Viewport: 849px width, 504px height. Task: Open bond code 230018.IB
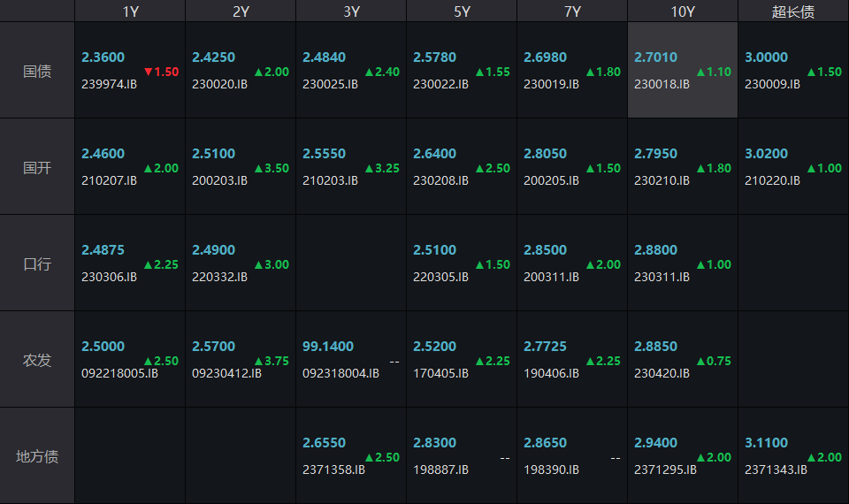(662, 84)
